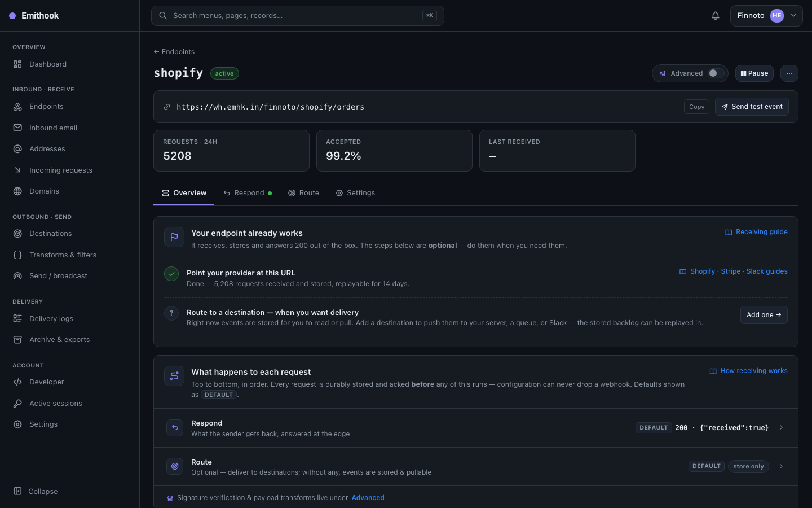Click the Requests 24H stat card

click(231, 151)
